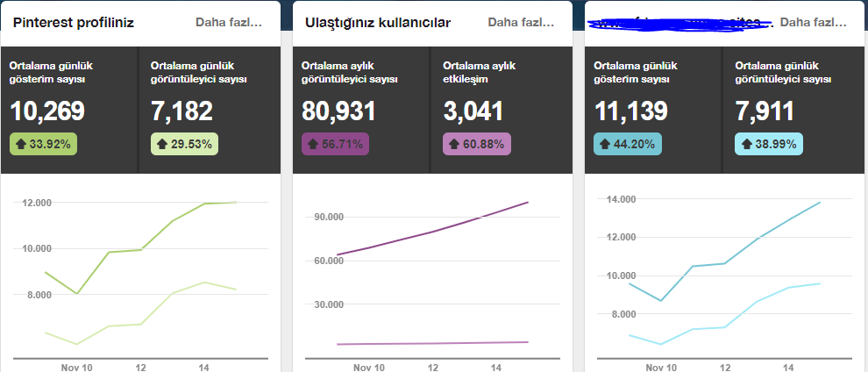The image size is (868, 372).
Task: Click 'Ortalama aylık etkileşim' label
Action: click(x=480, y=73)
